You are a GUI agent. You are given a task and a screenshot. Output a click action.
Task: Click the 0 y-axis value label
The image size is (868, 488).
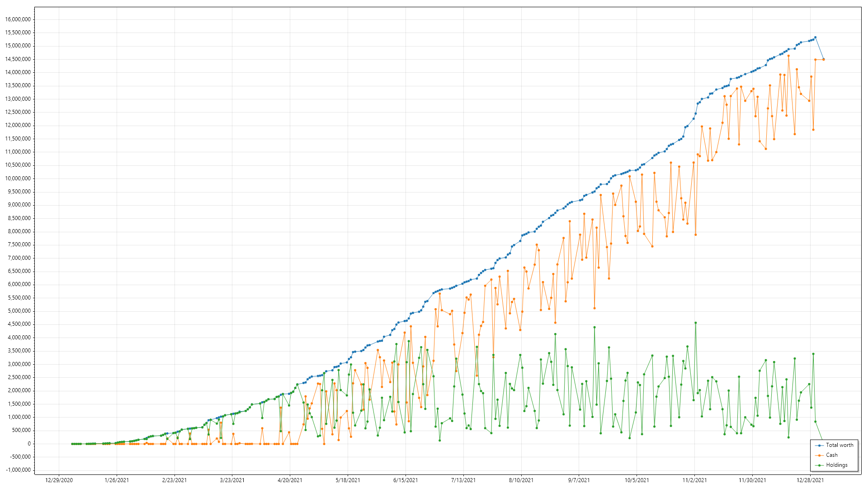tap(29, 444)
